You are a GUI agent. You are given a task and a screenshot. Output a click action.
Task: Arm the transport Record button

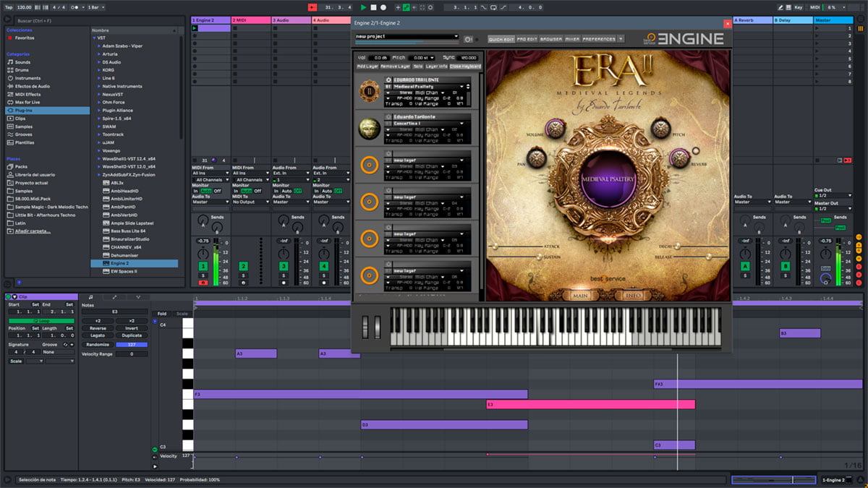(x=383, y=7)
